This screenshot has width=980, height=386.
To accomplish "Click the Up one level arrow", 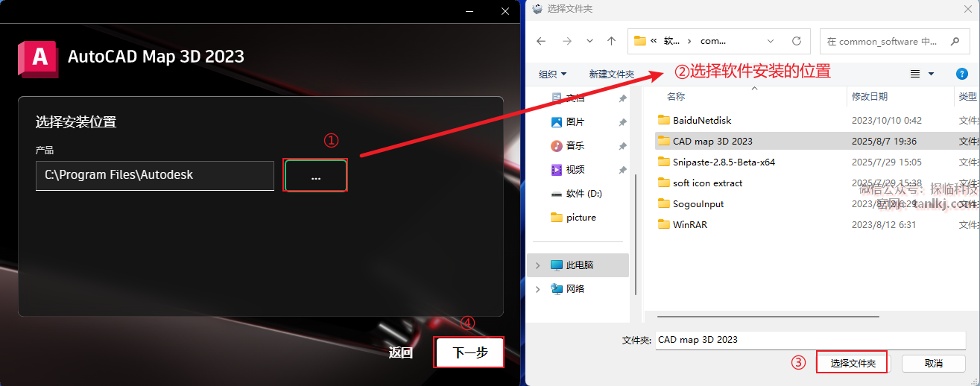I will coord(612,41).
